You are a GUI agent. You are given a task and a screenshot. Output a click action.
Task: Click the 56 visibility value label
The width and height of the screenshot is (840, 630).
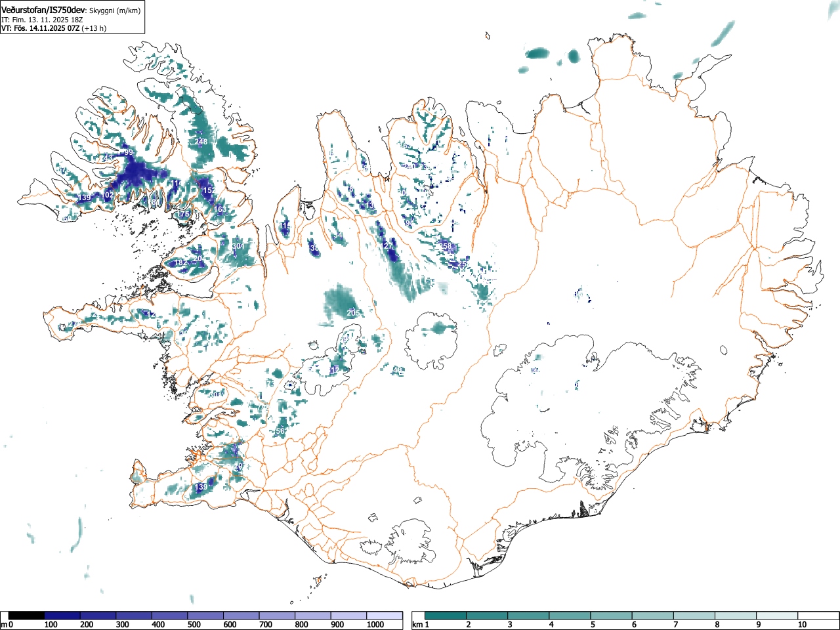[280, 431]
